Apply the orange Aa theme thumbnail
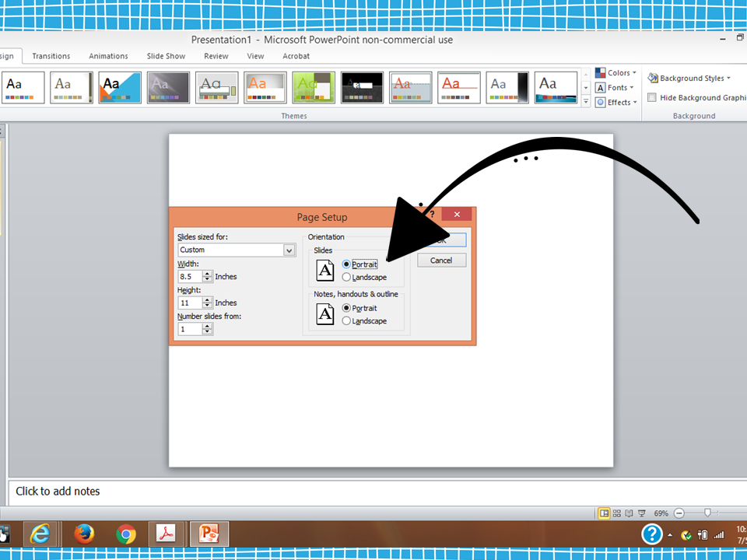747x560 pixels. pyautogui.click(x=265, y=88)
